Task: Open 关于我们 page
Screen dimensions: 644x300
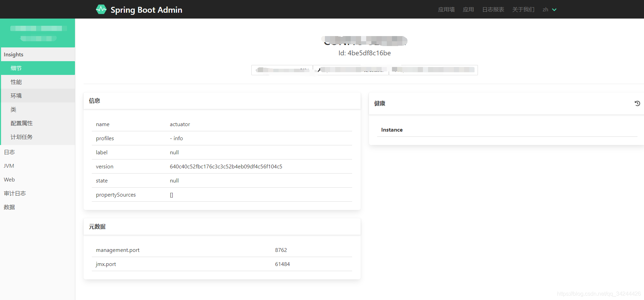Action: pos(523,10)
